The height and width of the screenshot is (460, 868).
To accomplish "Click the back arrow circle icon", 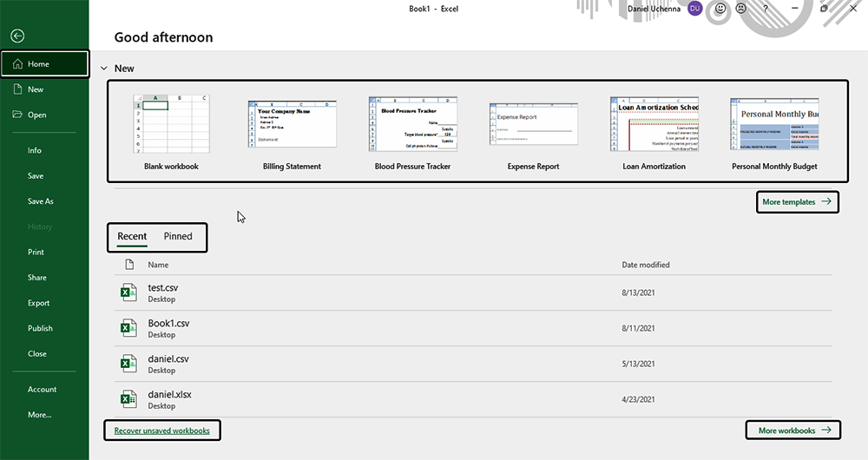I will coord(17,36).
